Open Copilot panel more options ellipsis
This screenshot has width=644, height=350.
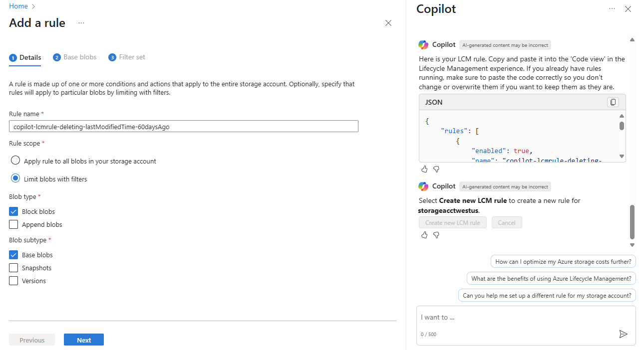click(x=612, y=9)
